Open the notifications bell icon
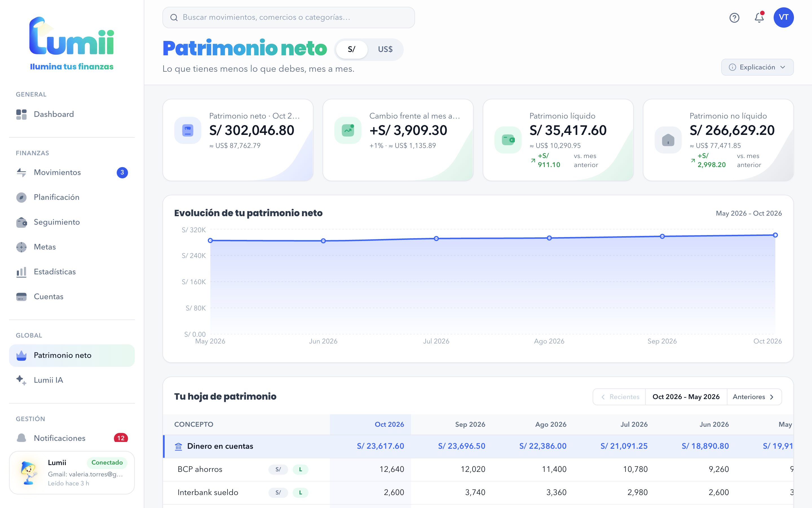The image size is (812, 508). pyautogui.click(x=759, y=17)
